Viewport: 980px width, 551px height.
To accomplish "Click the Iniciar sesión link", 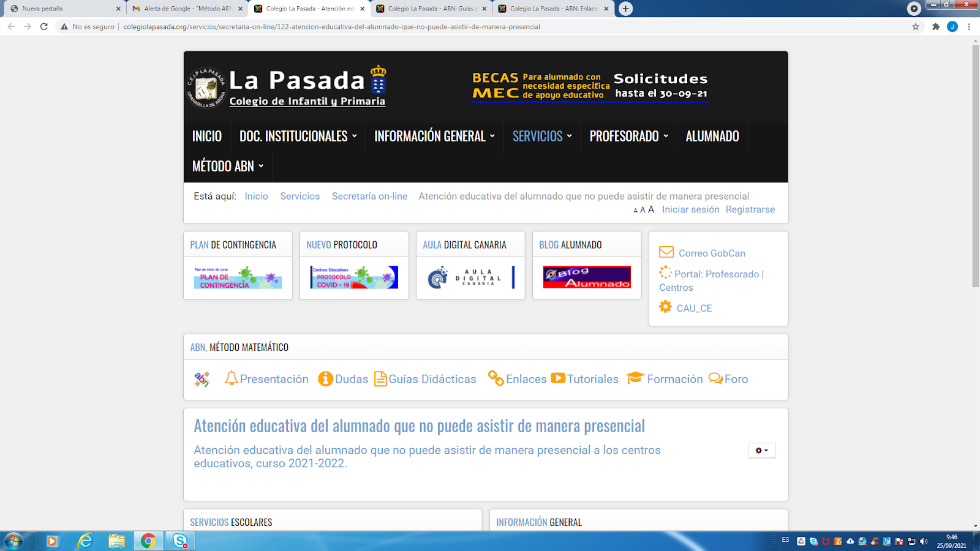I will [690, 209].
